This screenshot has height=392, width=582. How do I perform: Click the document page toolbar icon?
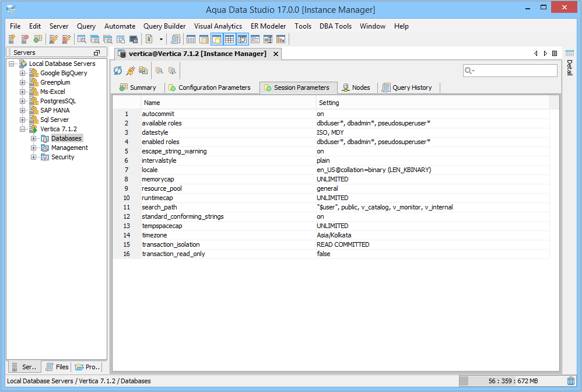(x=149, y=39)
